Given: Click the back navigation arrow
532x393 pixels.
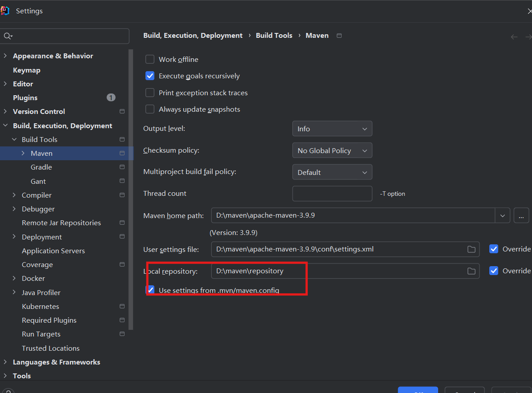Looking at the screenshot, I should pyautogui.click(x=514, y=36).
